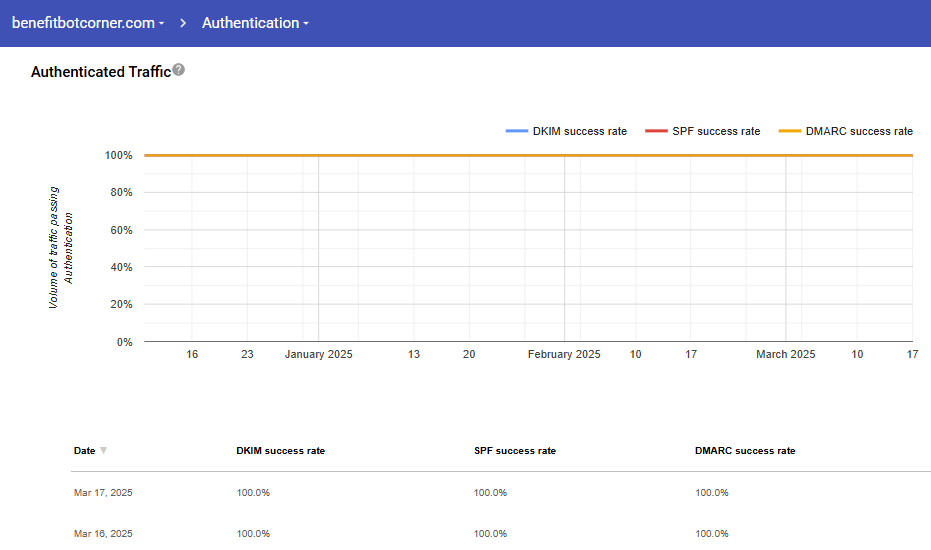
Task: Click DMARC 100.0% value in Mar 16 row
Action: click(711, 534)
